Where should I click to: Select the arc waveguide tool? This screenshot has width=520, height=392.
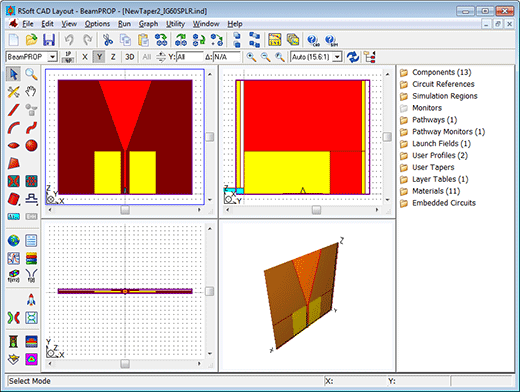13,128
